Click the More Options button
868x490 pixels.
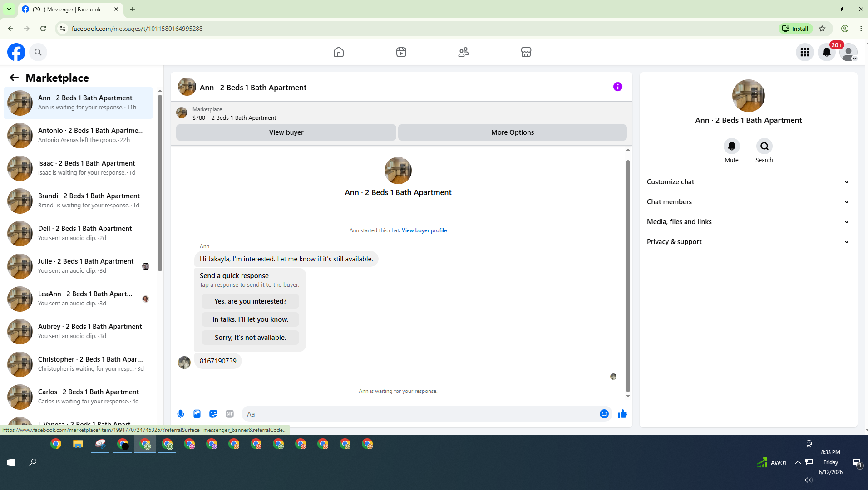click(513, 132)
